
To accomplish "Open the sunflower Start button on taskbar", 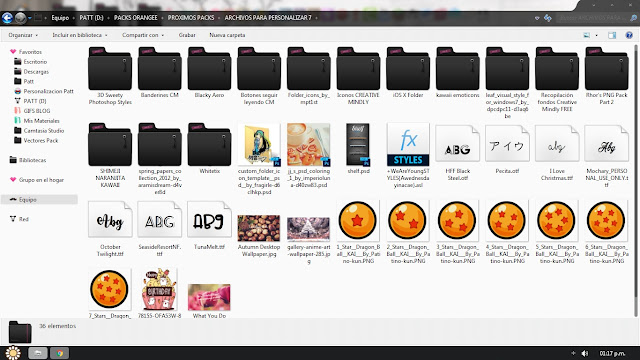I will click(x=13, y=353).
